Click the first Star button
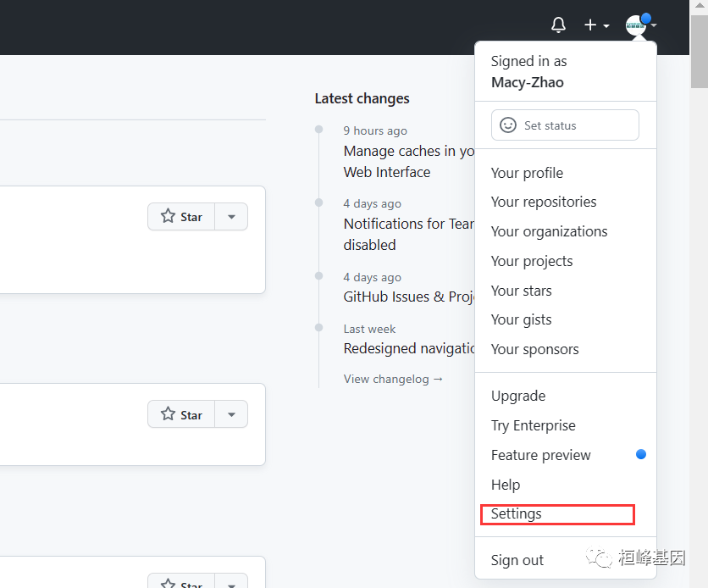The width and height of the screenshot is (708, 588). click(x=182, y=217)
